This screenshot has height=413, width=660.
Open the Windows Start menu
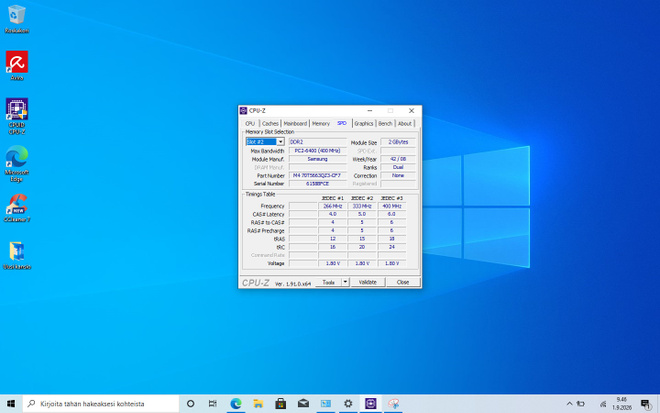click(11, 404)
